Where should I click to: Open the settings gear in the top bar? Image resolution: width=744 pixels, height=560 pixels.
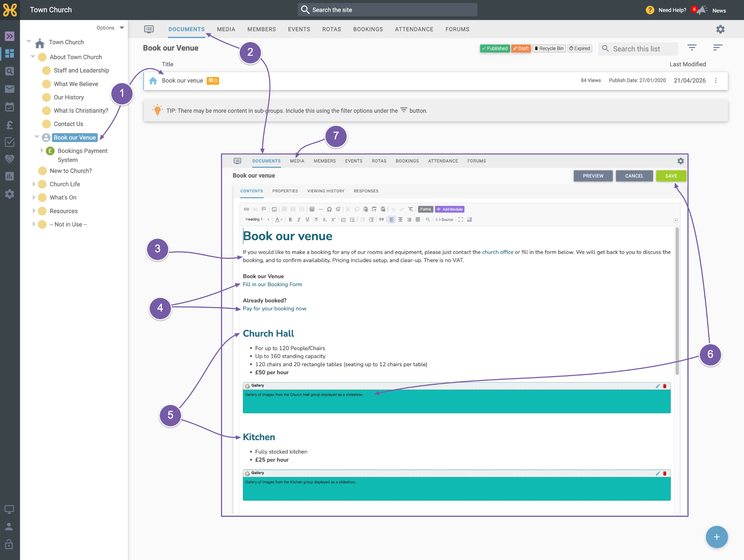click(720, 29)
